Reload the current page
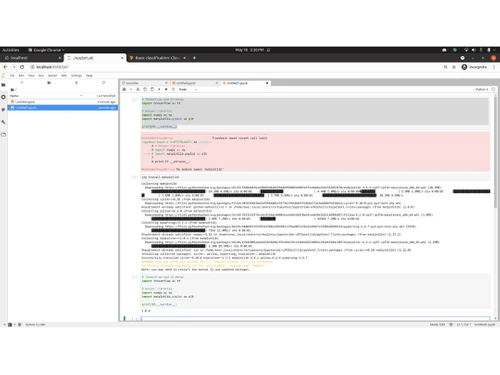500x375 pixels. [x=22, y=67]
